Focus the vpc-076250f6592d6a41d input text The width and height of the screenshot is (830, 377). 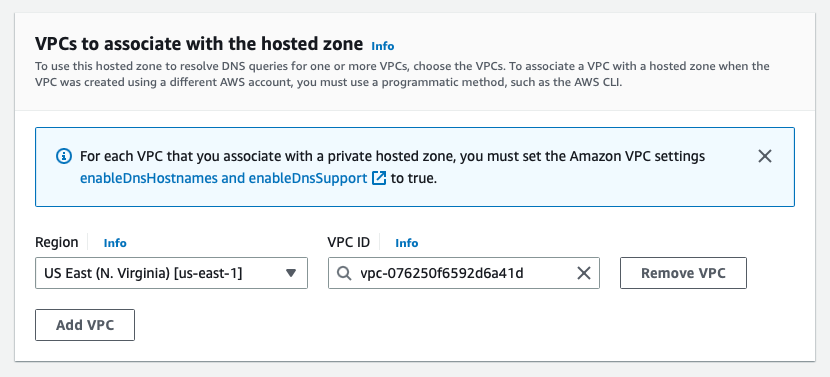point(442,273)
